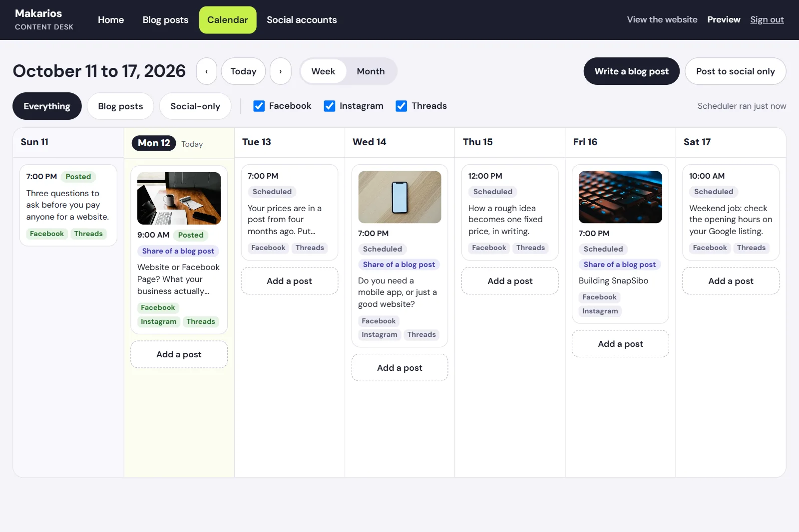Open the phone image thumbnail on Wednesday
799x532 pixels.
coord(399,197)
